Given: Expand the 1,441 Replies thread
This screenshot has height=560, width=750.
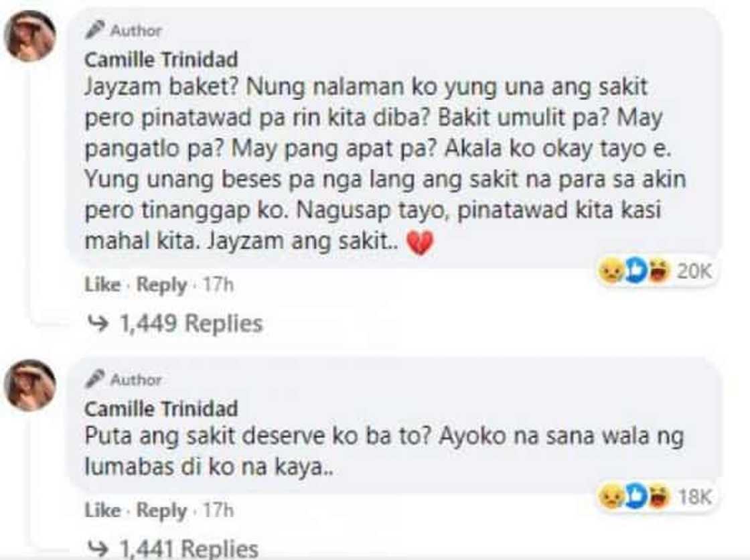Looking at the screenshot, I should point(188,549).
